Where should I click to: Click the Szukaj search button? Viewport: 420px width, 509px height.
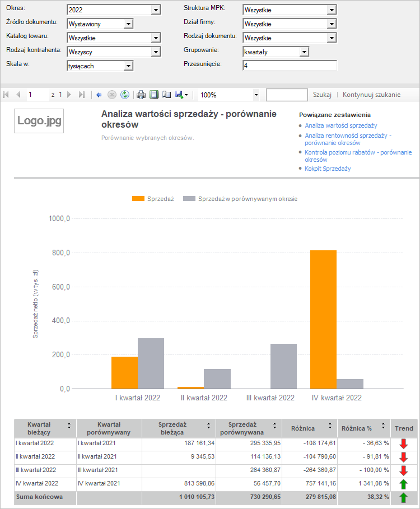(322, 95)
